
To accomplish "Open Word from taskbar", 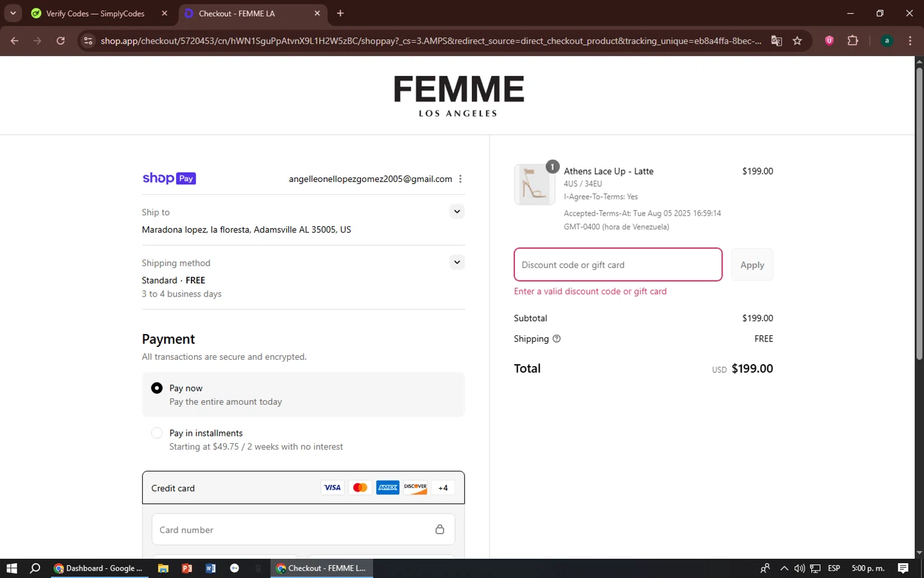I will pyautogui.click(x=211, y=568).
